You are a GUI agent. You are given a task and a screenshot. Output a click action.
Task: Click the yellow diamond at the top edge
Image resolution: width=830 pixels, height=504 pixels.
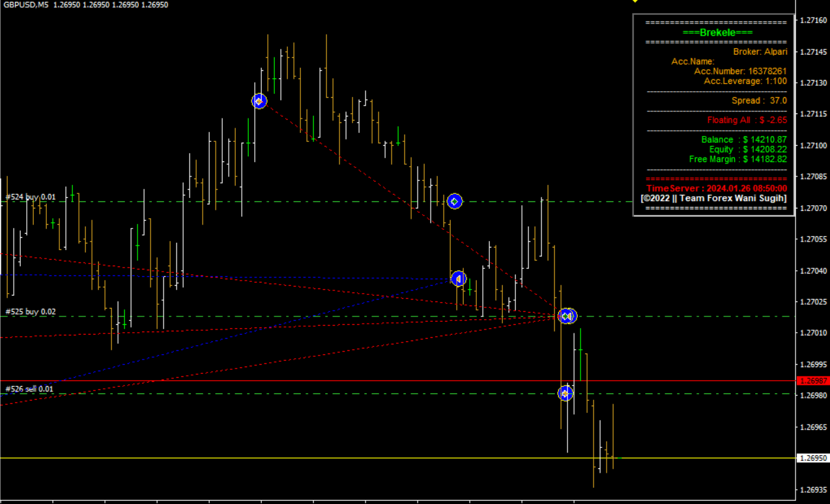tap(636, 2)
